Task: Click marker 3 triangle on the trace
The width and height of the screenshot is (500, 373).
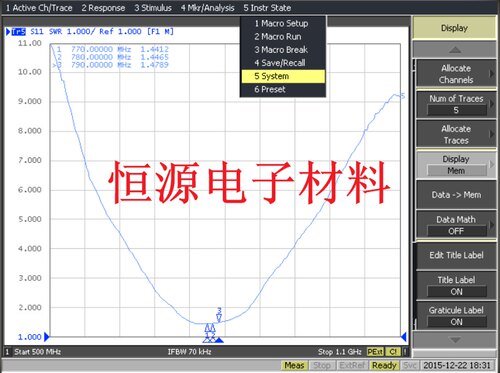Action: point(219,318)
